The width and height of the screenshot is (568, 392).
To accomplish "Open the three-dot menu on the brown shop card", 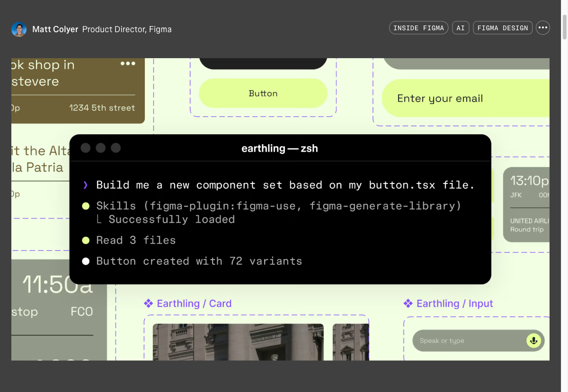I will pyautogui.click(x=128, y=64).
